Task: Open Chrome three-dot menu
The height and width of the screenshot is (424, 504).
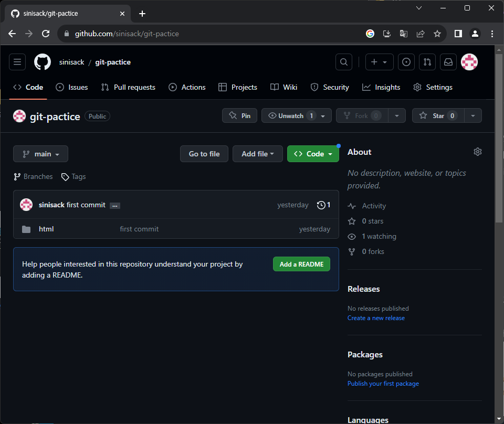Action: tap(492, 34)
